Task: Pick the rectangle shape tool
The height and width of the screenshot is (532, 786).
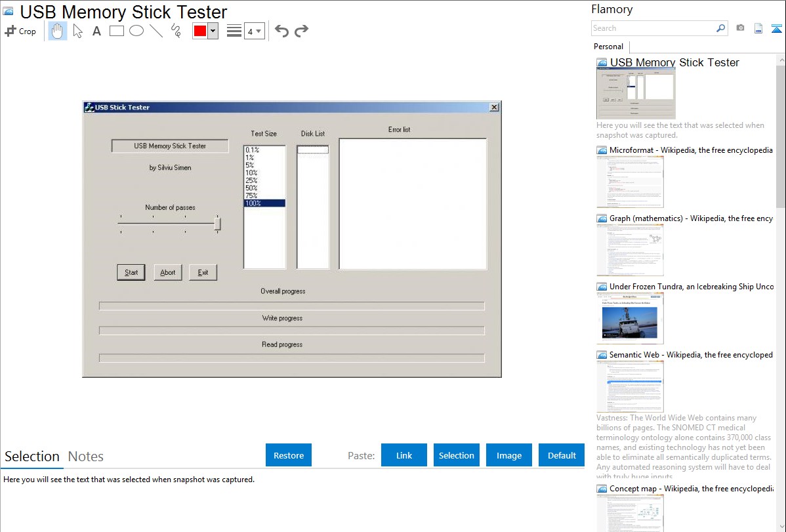Action: pyautogui.click(x=117, y=31)
